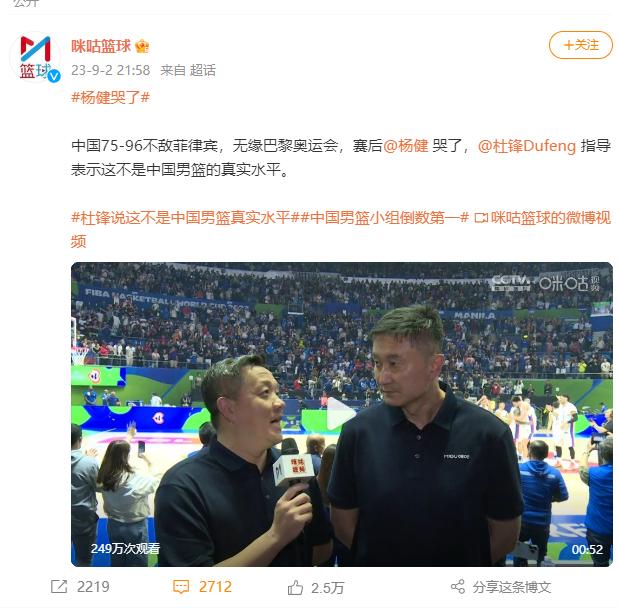Screen dimensions: 618x608
Task: Follow the account with +关注 button
Action: [x=581, y=45]
